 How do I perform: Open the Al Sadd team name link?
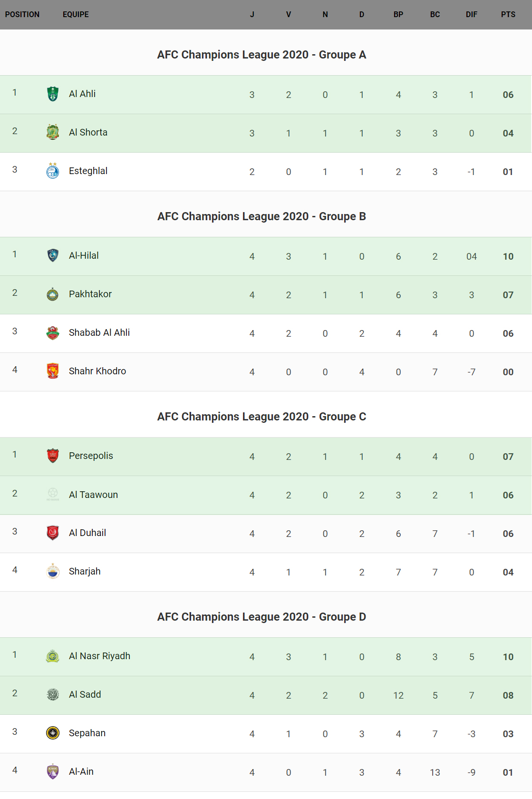click(85, 694)
